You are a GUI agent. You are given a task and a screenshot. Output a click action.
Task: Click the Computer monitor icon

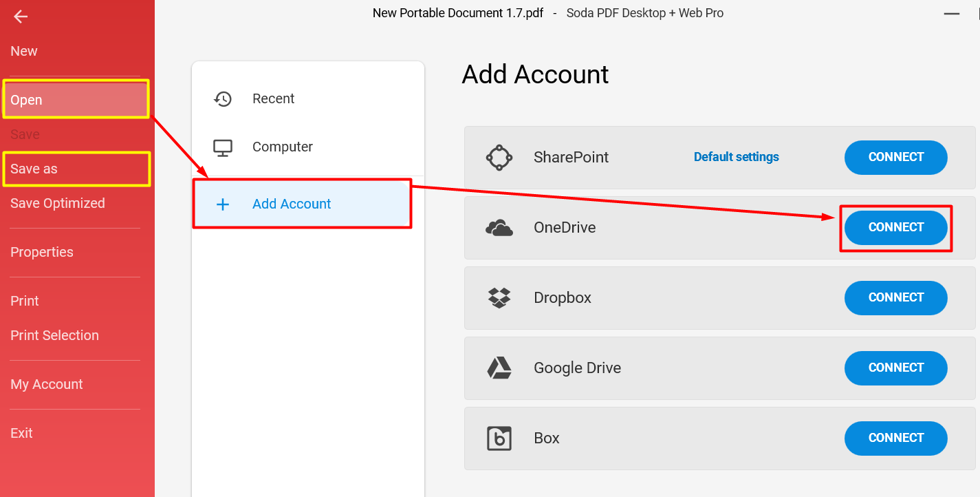click(x=223, y=147)
